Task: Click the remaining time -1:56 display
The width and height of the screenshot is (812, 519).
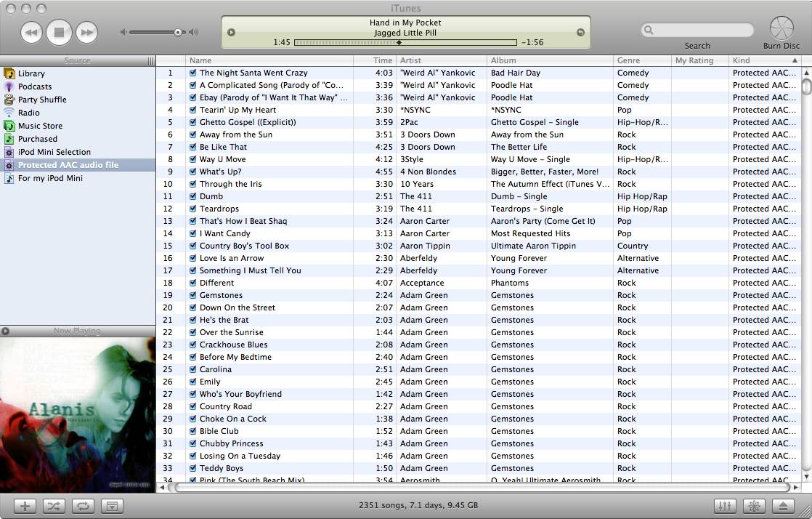Action: 532,42
